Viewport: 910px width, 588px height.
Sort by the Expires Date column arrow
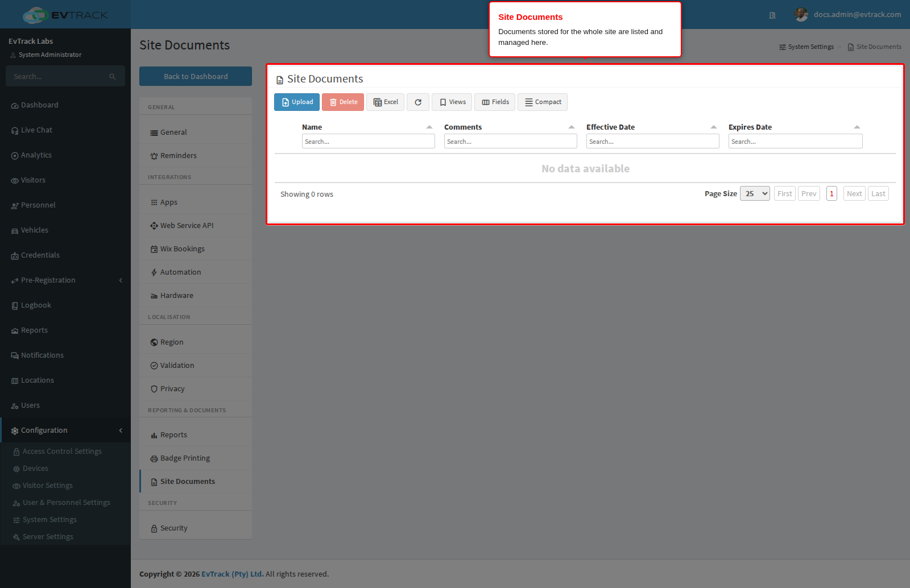857,127
